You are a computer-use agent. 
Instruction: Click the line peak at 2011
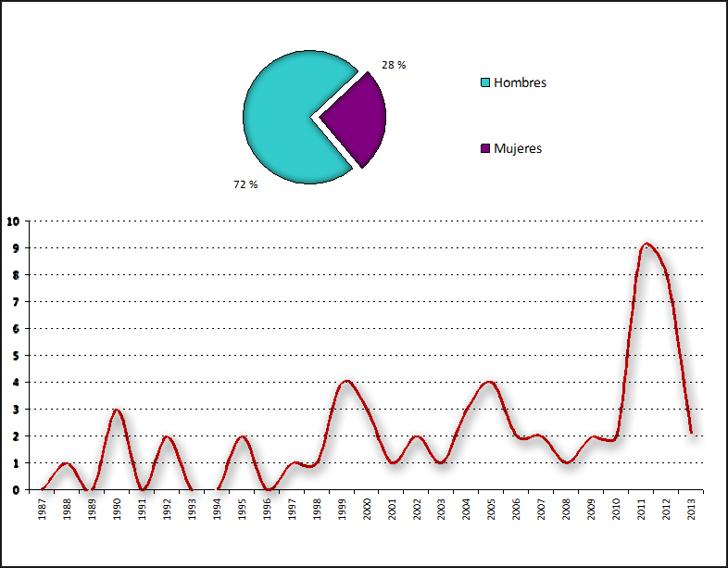click(646, 244)
